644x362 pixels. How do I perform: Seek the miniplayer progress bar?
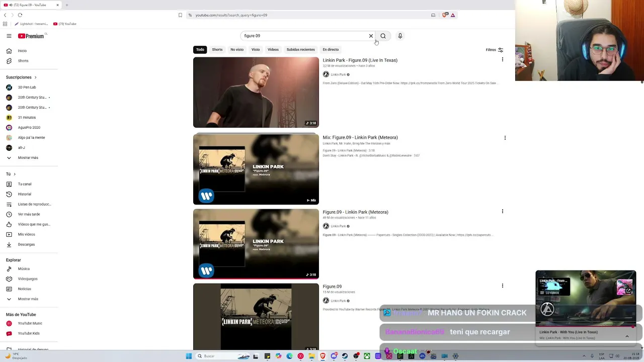586,327
